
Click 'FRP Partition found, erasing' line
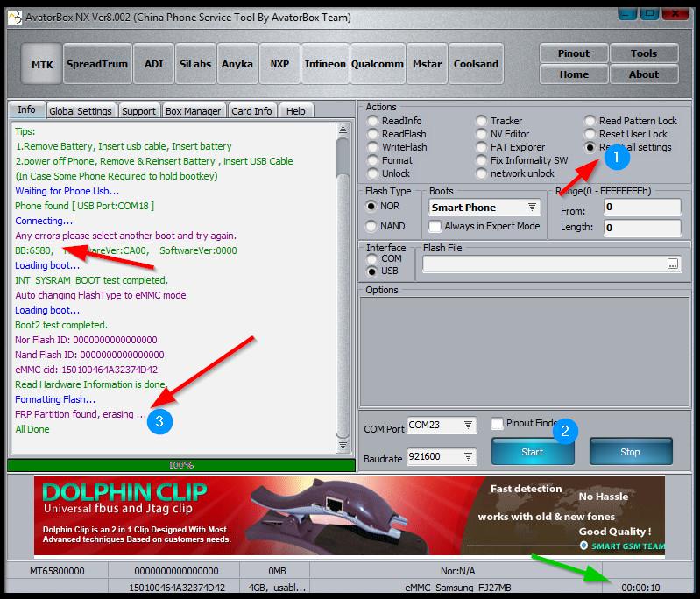tap(81, 414)
